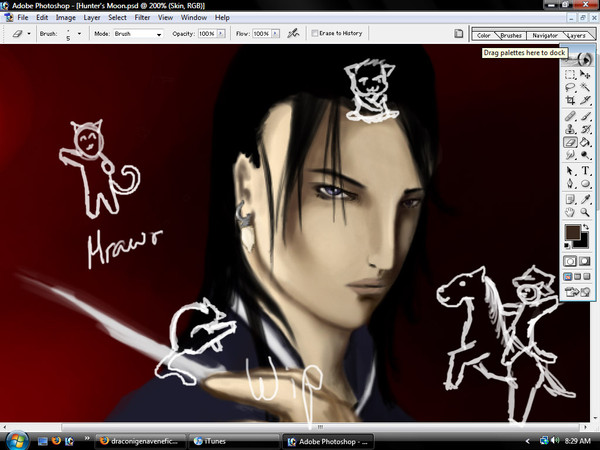This screenshot has width=600, height=450.
Task: Open the Brush preset picker dropdown
Action: click(79, 34)
